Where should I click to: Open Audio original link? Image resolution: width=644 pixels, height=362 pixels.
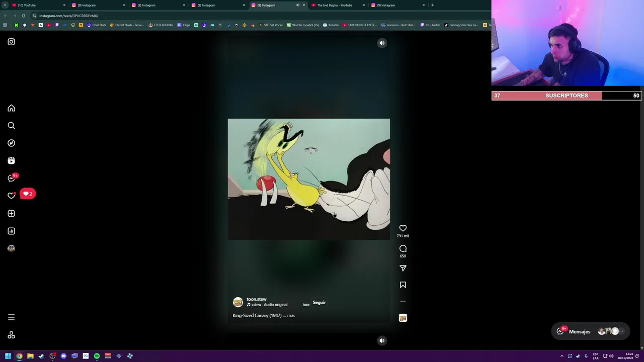point(269,305)
